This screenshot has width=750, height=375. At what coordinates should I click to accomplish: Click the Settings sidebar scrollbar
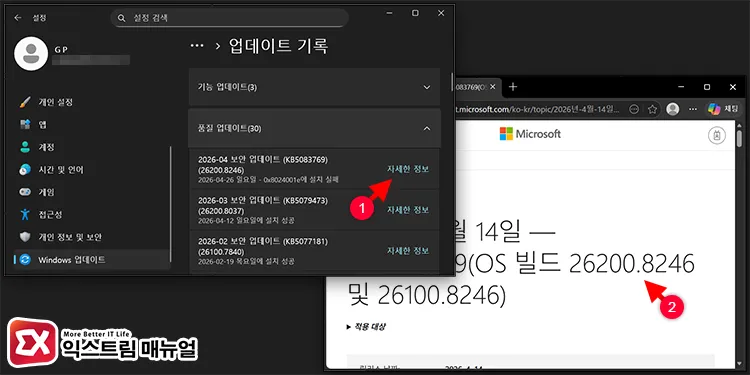[x=171, y=204]
